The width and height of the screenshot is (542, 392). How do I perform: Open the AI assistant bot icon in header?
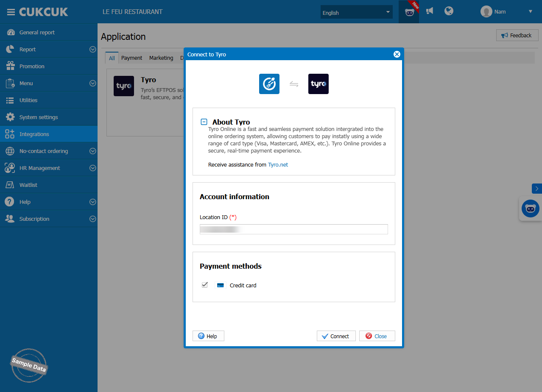(409, 12)
